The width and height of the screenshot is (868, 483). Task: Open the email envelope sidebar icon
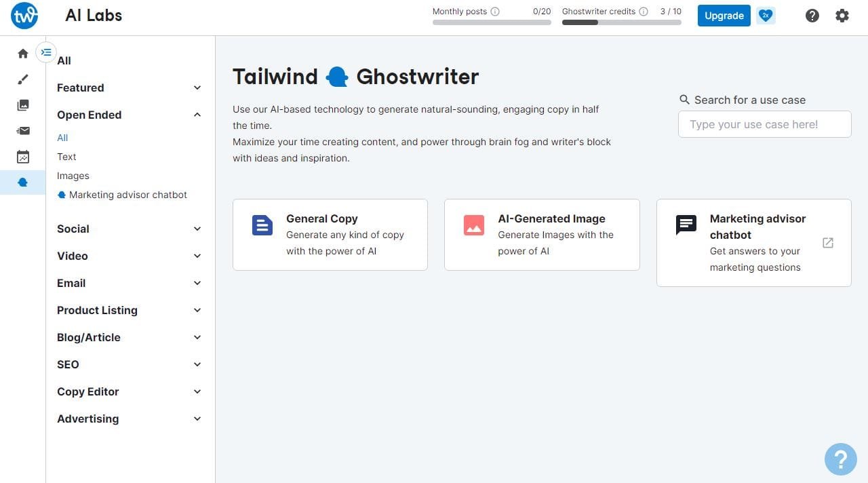(23, 131)
